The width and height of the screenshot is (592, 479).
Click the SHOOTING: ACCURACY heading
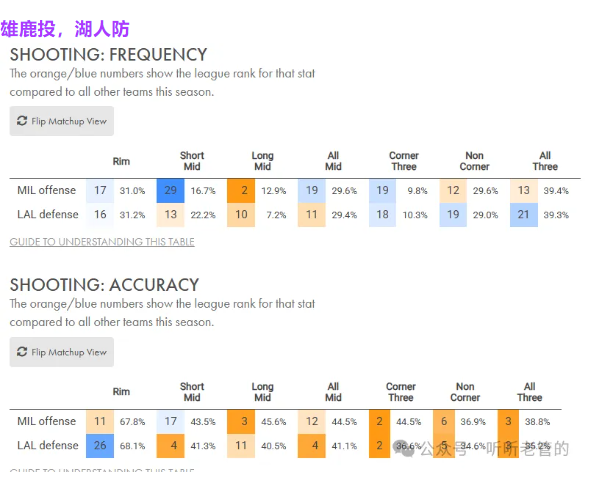point(104,285)
